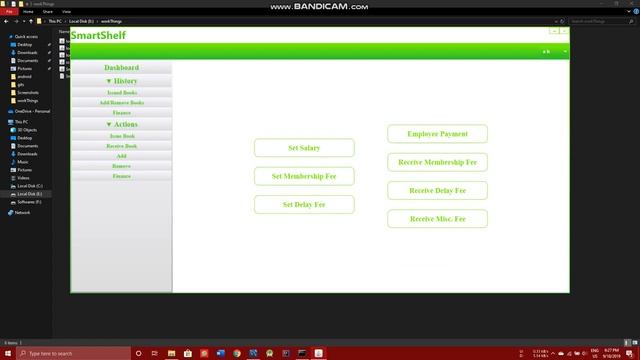Open Pictures under Quick access
Image resolution: width=640 pixels, height=360 pixels.
[24, 69]
